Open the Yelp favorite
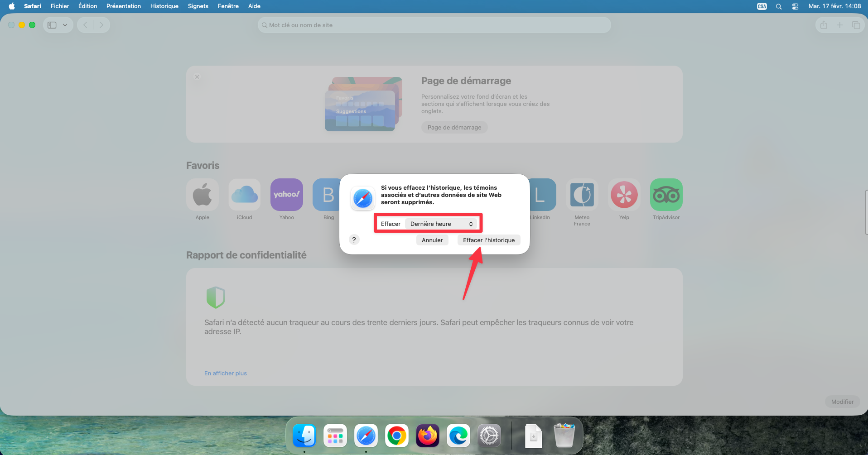The image size is (868, 455). click(624, 195)
